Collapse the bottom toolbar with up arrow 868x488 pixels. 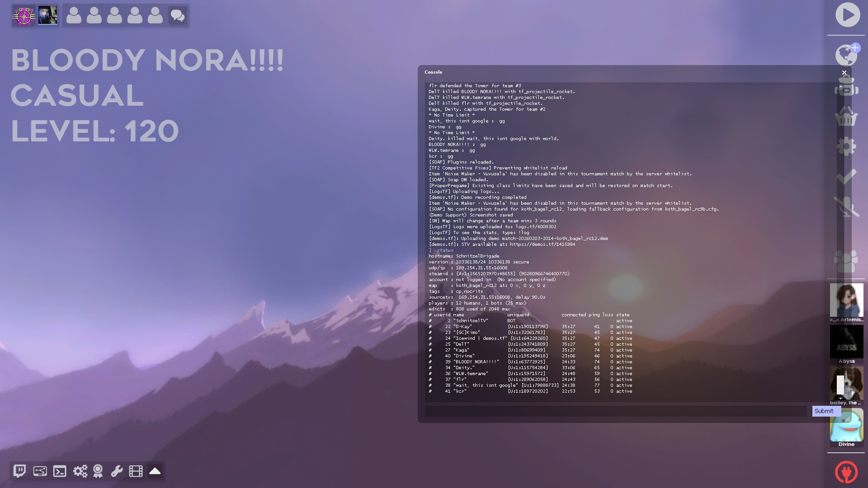(x=155, y=471)
